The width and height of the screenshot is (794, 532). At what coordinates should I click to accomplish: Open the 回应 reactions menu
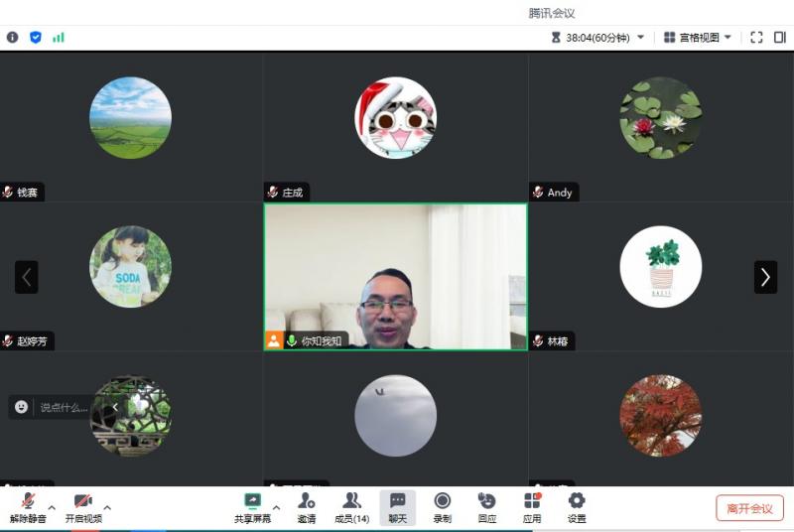pyautogui.click(x=486, y=507)
